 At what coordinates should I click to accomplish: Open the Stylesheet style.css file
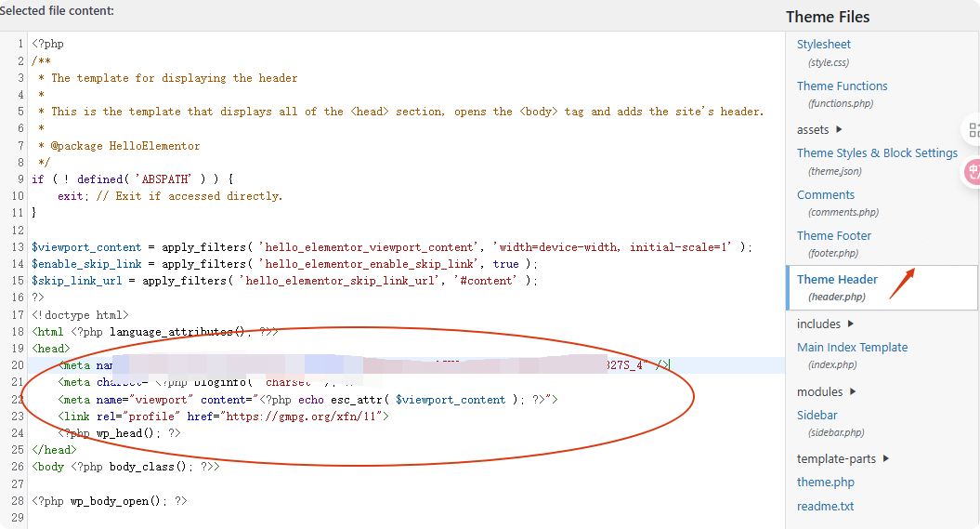point(823,44)
